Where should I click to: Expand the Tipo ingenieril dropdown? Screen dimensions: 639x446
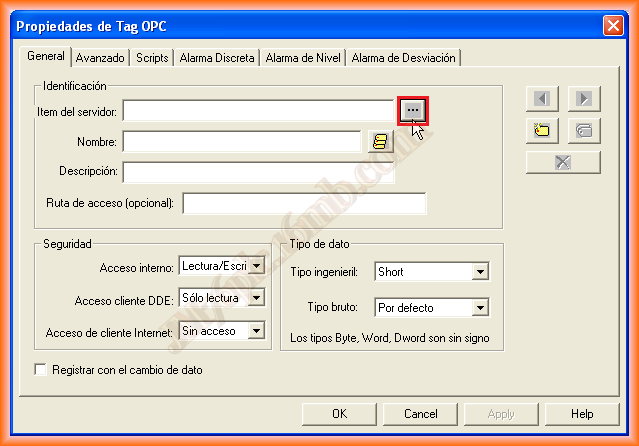480,272
